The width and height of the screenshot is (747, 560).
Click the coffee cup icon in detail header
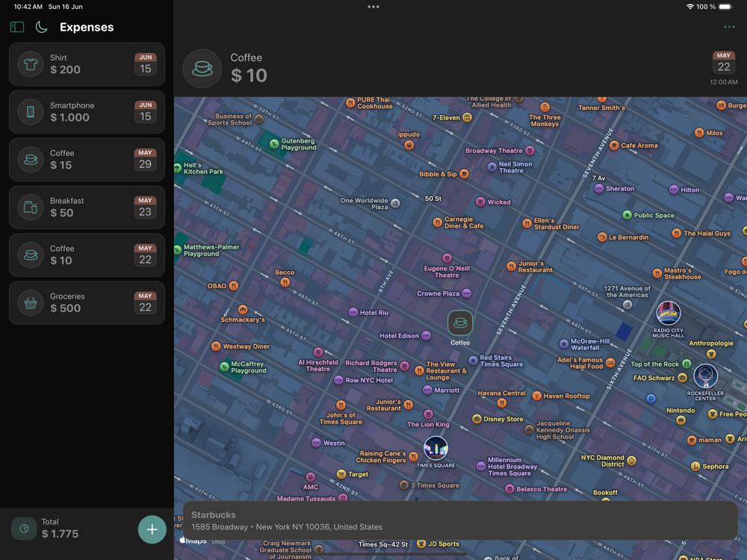[x=202, y=69]
